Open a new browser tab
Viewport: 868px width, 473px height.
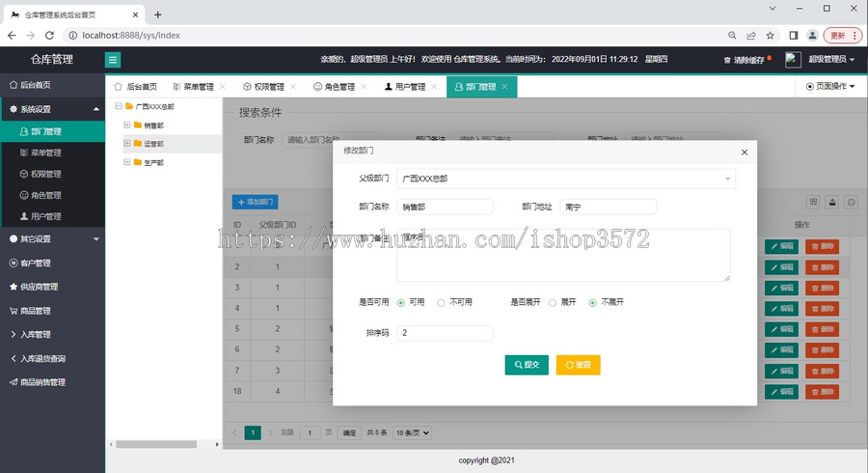[x=158, y=14]
